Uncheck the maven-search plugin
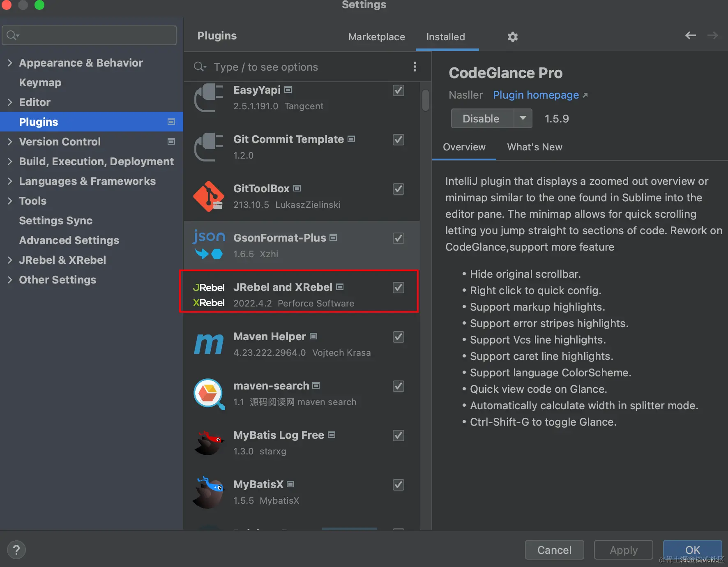 click(x=399, y=386)
